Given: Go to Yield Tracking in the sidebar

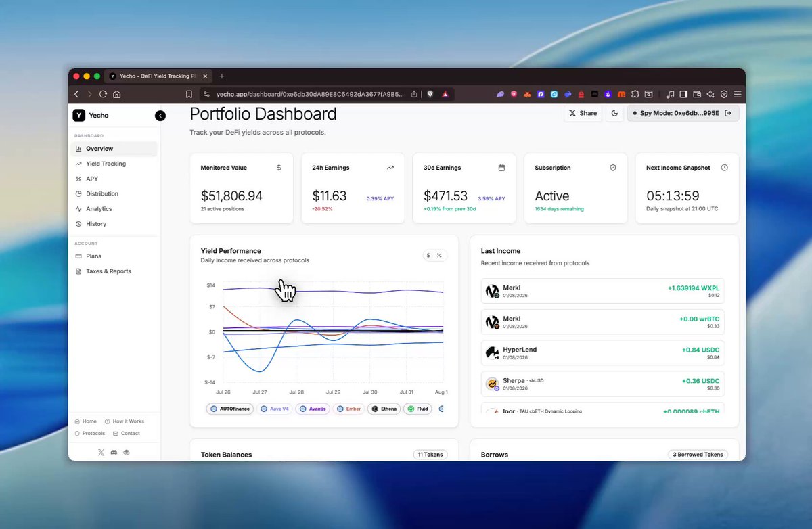Looking at the screenshot, I should click(x=114, y=164).
